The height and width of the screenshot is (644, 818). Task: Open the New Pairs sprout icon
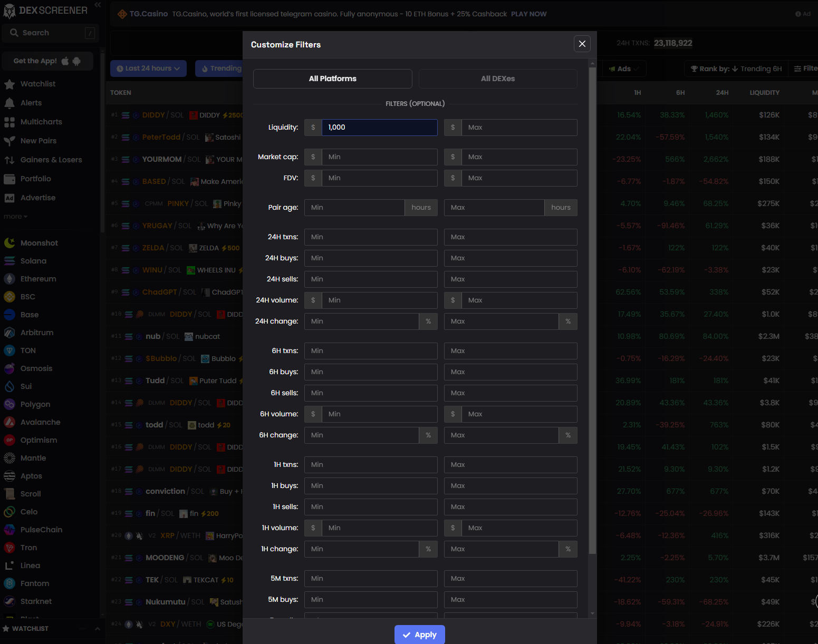tap(9, 141)
